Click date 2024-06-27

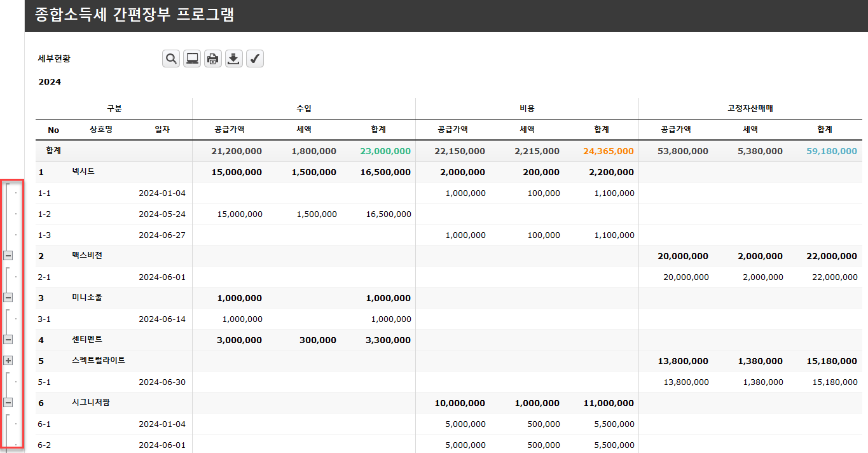(x=162, y=235)
